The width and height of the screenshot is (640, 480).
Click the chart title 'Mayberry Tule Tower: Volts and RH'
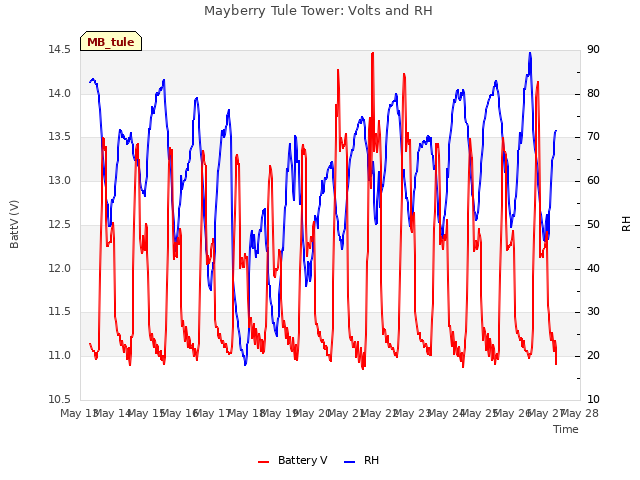click(318, 11)
